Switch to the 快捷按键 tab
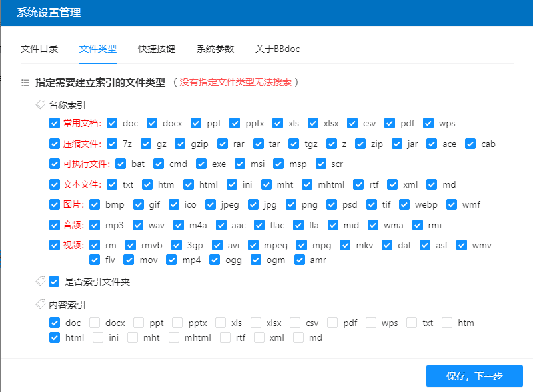Viewport: 533px width, 392px height. pos(157,49)
